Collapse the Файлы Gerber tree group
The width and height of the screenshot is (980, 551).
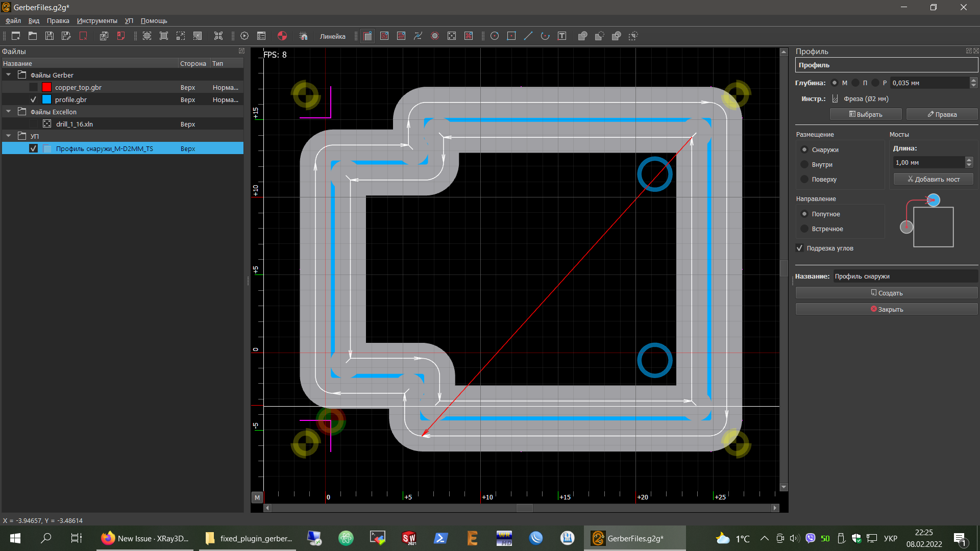[9, 75]
